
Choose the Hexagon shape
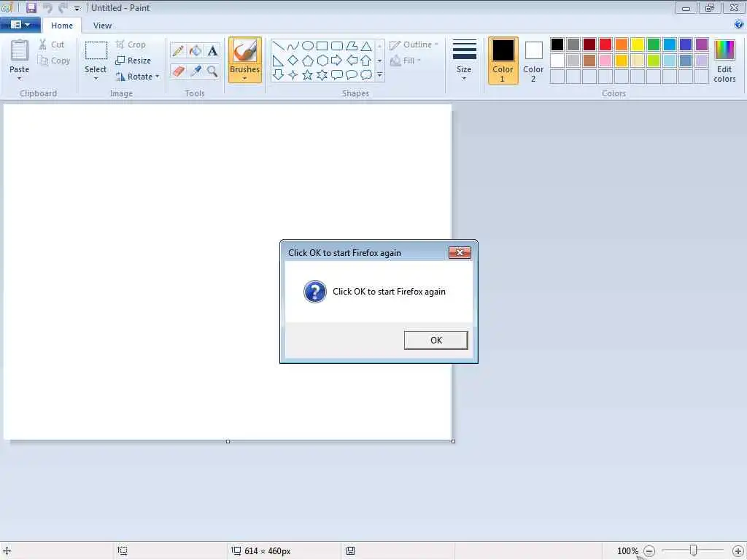(322, 61)
